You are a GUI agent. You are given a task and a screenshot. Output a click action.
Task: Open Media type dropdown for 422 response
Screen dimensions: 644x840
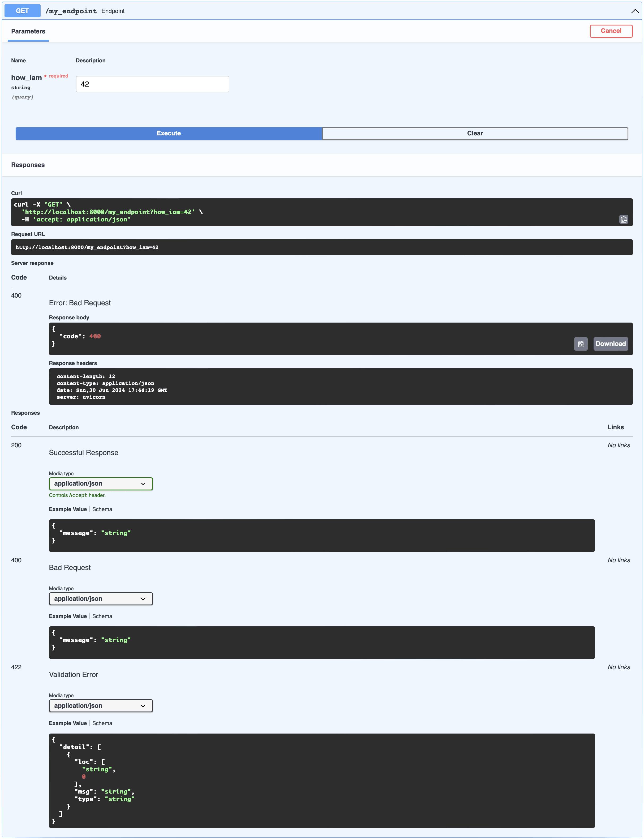coord(101,706)
